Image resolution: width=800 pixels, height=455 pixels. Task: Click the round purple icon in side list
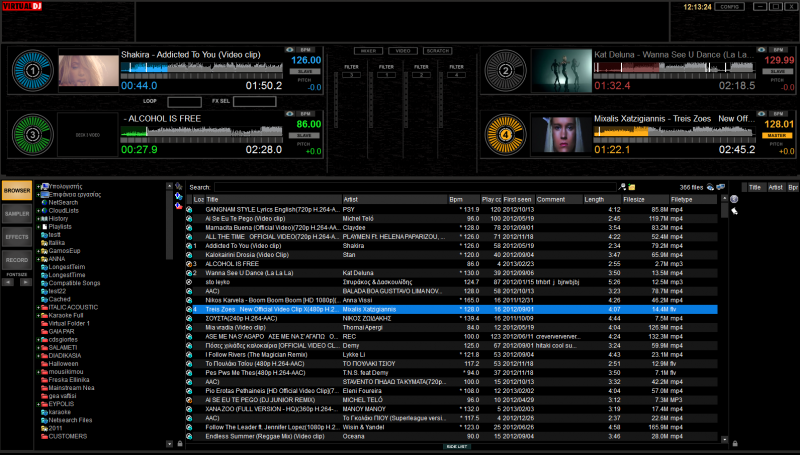pos(734,199)
